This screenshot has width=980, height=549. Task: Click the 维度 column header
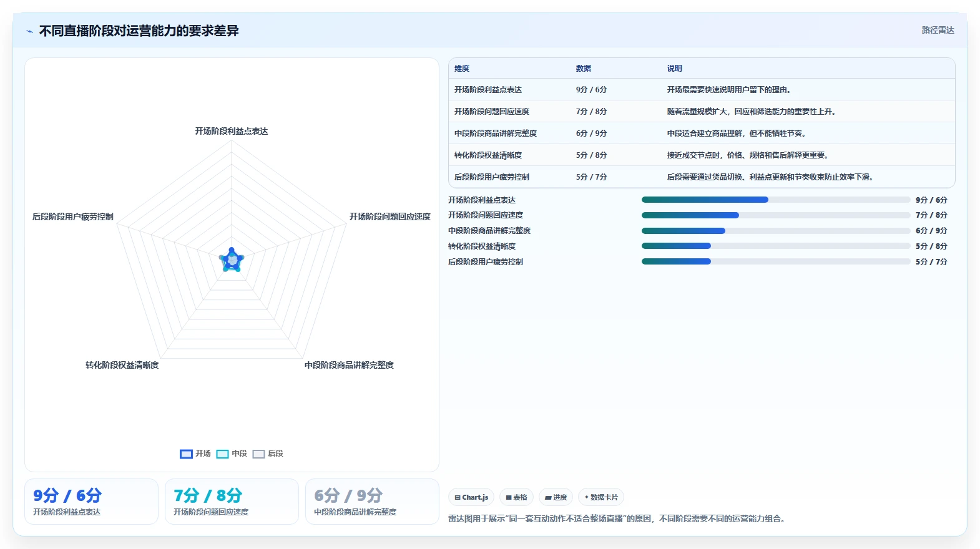(x=462, y=69)
